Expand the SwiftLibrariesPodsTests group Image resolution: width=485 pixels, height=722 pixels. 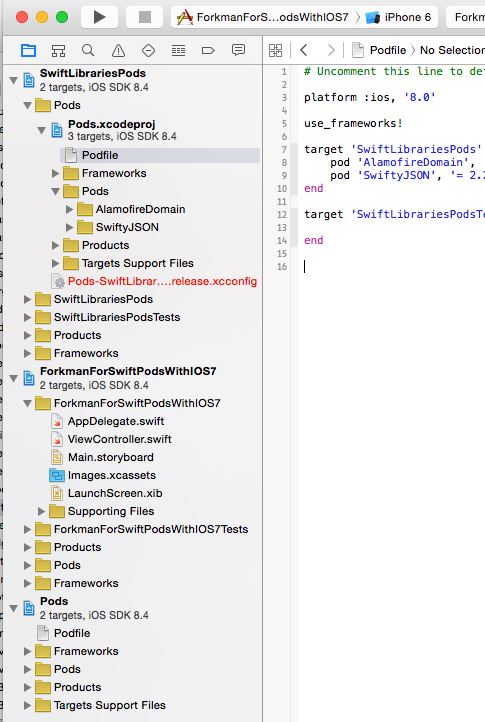pos(28,318)
